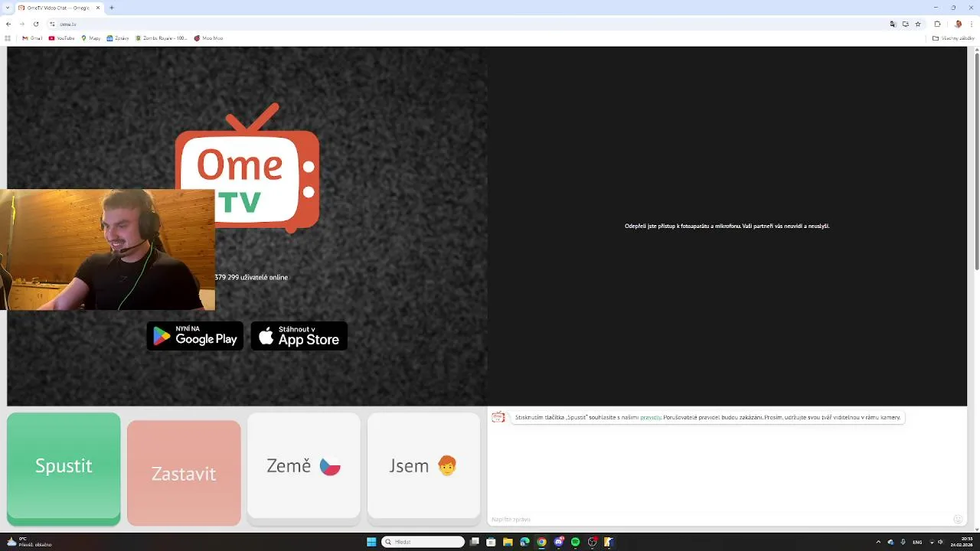Click the microphone icon in system tray
Image resolution: width=980 pixels, height=551 pixels.
(903, 542)
